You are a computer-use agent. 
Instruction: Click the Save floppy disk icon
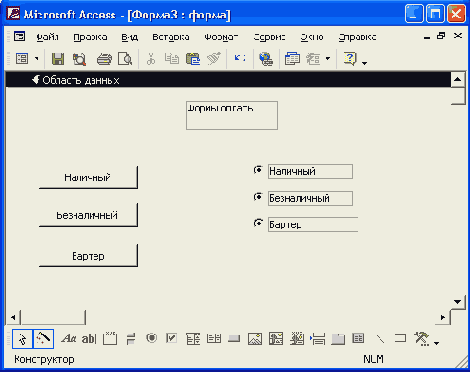(58, 59)
